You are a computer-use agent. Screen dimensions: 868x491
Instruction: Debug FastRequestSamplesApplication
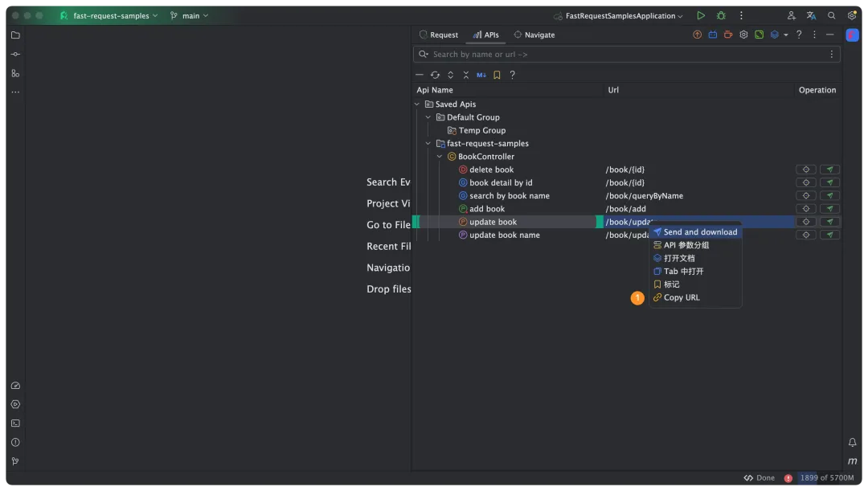721,15
